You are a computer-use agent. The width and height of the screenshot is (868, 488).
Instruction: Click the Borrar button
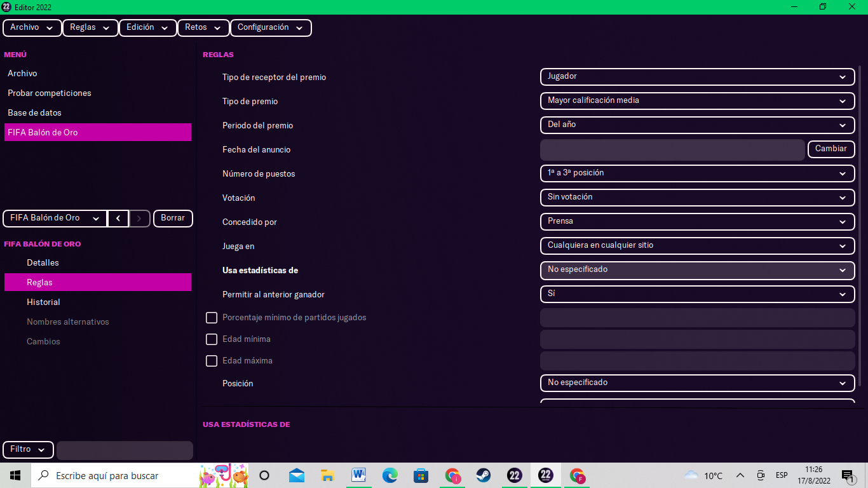pos(173,219)
